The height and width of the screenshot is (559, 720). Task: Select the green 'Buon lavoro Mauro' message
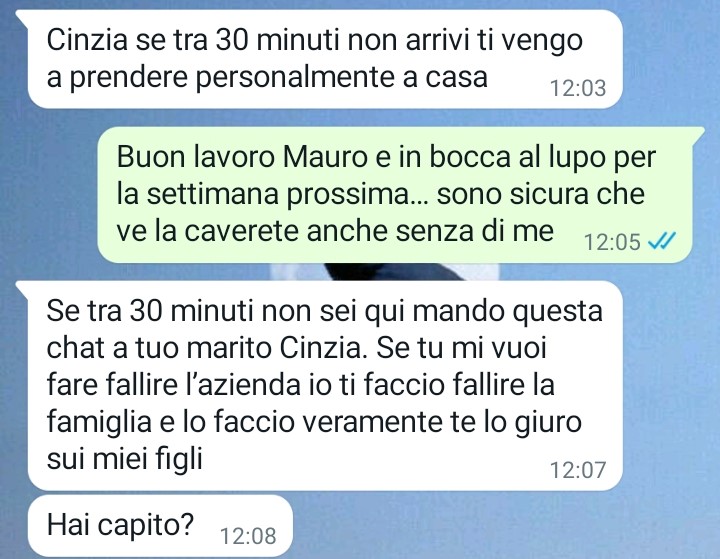point(395,195)
